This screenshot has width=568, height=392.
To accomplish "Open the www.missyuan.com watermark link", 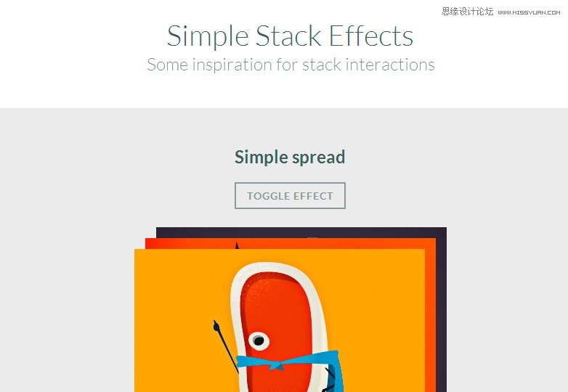I will 529,12.
